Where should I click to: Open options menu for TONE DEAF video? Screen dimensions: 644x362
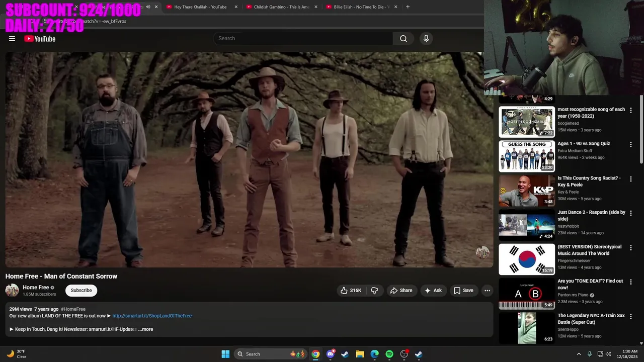pos(631,282)
